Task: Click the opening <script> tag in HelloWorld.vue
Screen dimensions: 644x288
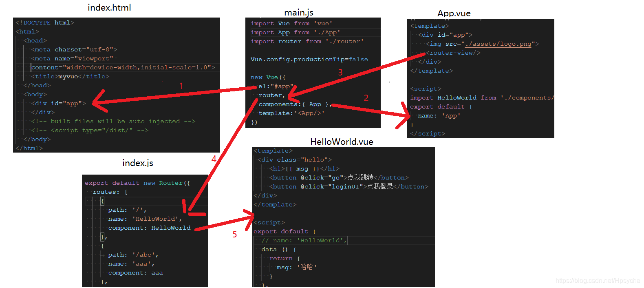Action: [269, 223]
